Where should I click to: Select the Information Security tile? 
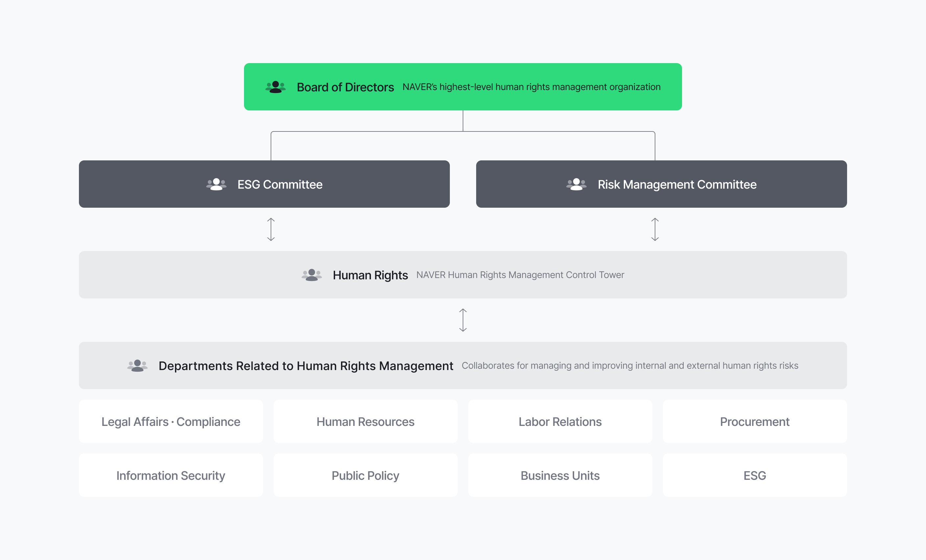point(171,475)
